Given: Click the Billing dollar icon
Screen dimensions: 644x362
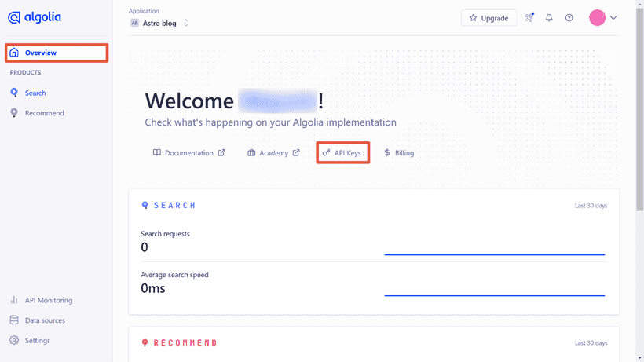Looking at the screenshot, I should pyautogui.click(x=387, y=152).
